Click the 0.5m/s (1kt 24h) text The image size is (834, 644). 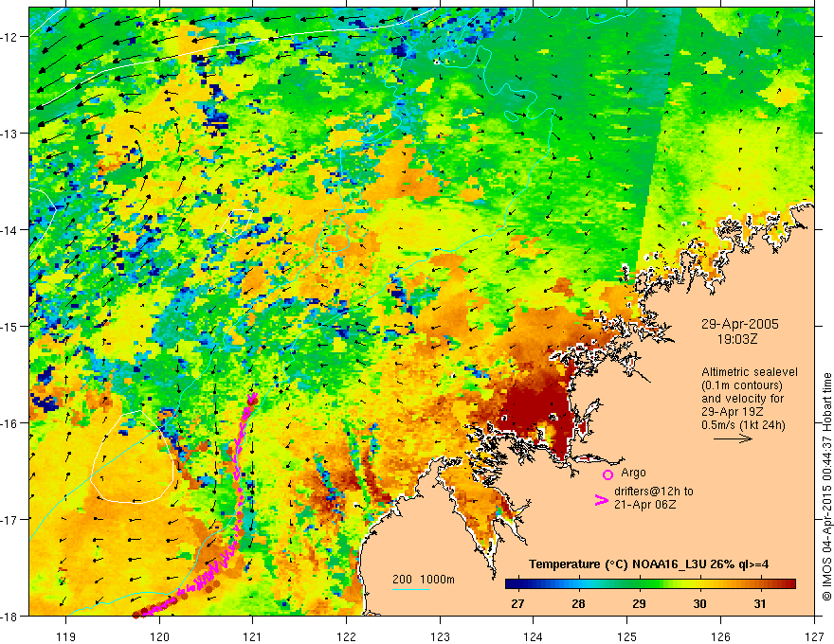point(744,425)
